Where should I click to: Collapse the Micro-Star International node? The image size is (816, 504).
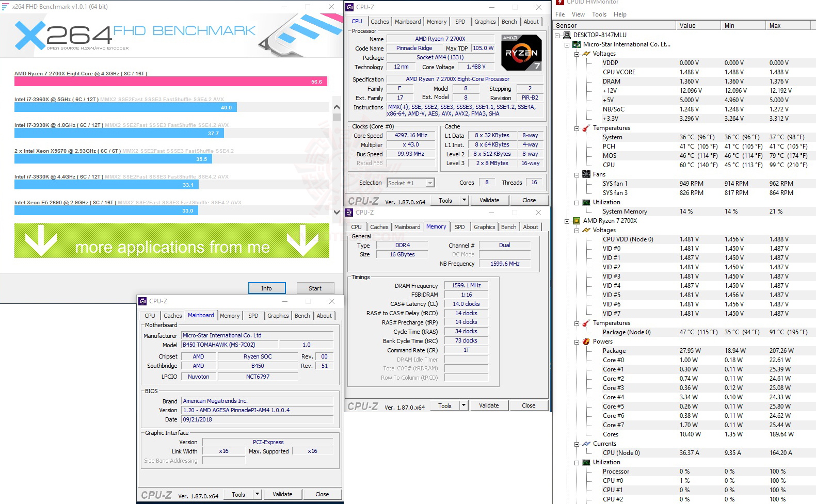(567, 45)
